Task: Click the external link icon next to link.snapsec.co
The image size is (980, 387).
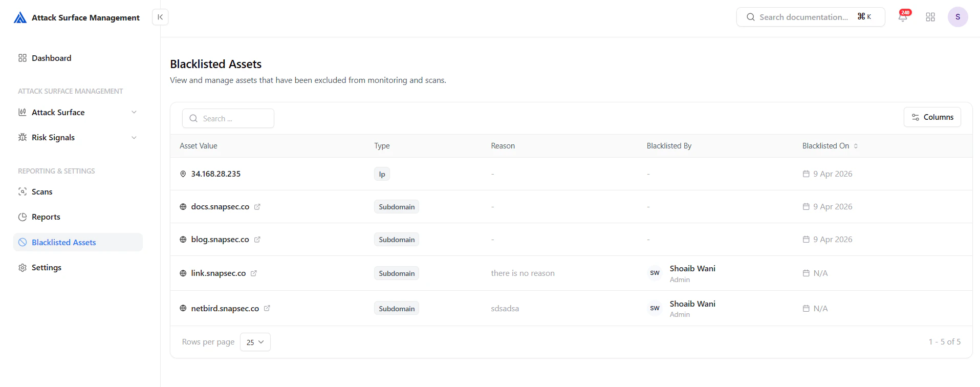Action: pyautogui.click(x=254, y=273)
